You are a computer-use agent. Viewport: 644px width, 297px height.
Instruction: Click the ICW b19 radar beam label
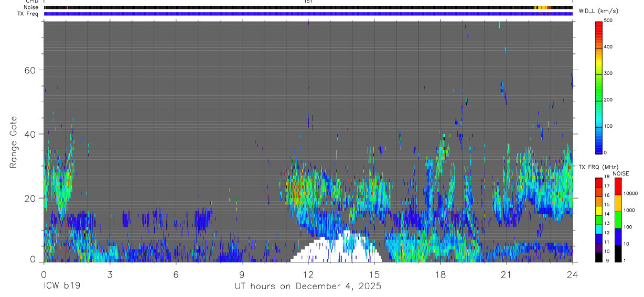[x=61, y=287]
